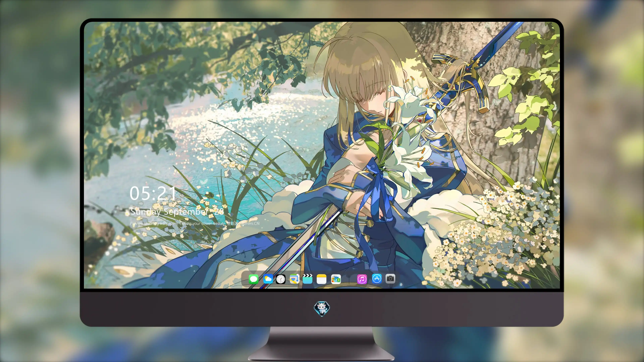Click the wallpaper preview caption text
The width and height of the screenshot is (644, 362).
click(195, 223)
